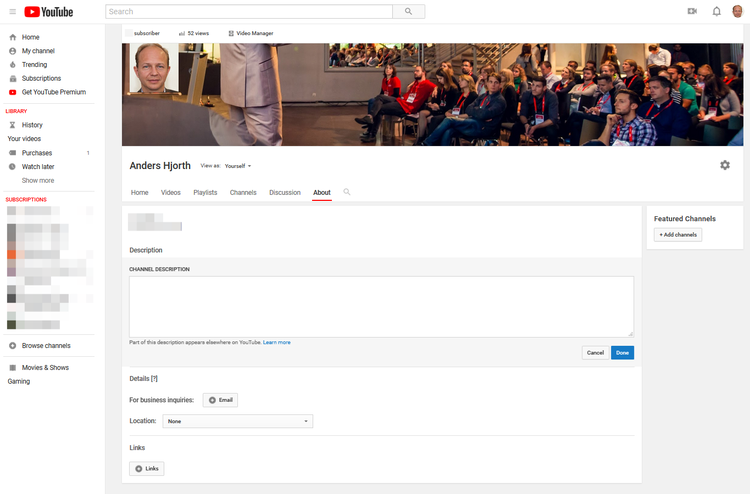Click the Anders Hjorth channel name

(x=160, y=165)
